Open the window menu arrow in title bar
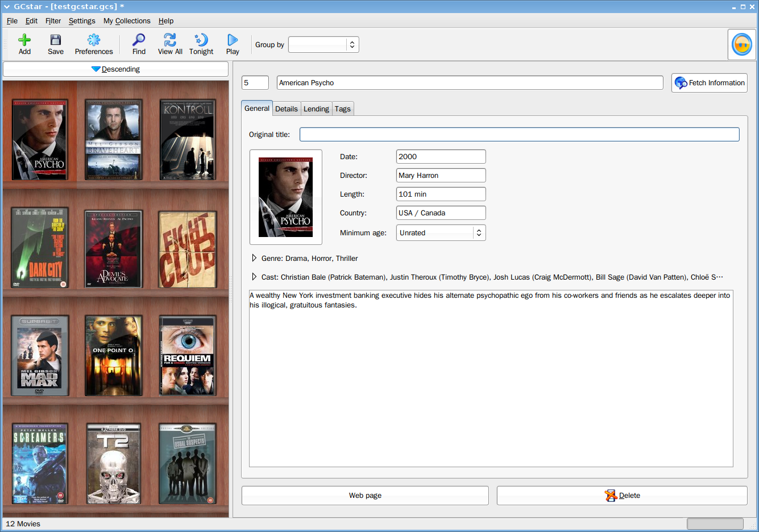759x532 pixels. 7,7
